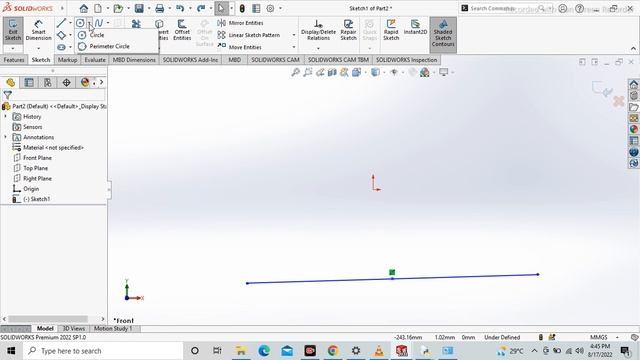Open the Spline tool dropdown arrow
This screenshot has width=640, height=360.
pyautogui.click(x=108, y=23)
